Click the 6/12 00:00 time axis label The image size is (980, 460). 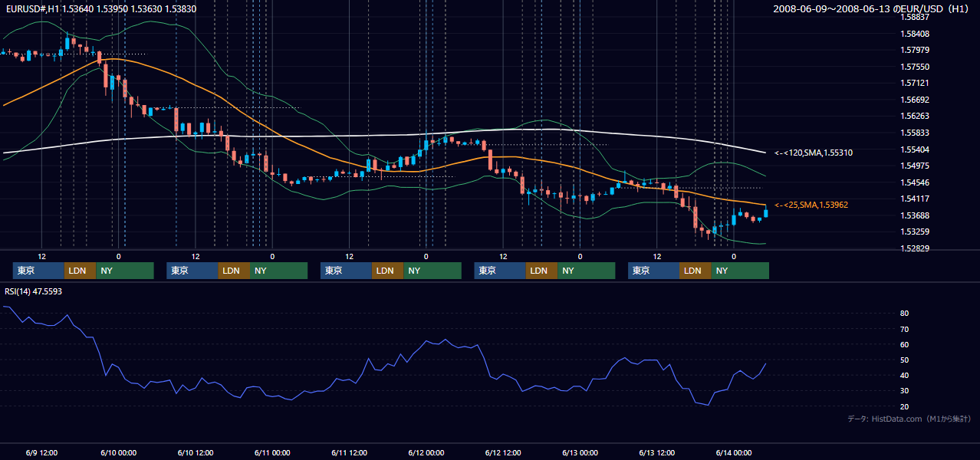(x=426, y=452)
